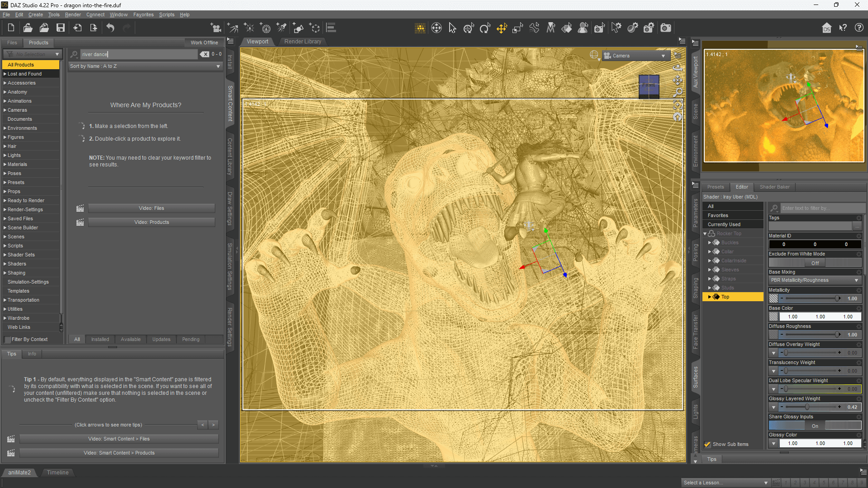Open the PBR Metallicity/Roughness dropdown
The height and width of the screenshot is (488, 868).
point(815,280)
